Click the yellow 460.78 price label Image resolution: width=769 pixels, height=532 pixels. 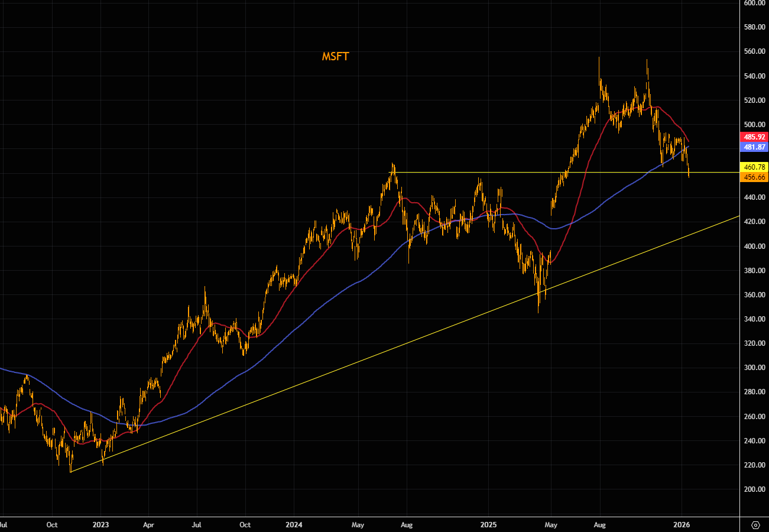point(755,167)
